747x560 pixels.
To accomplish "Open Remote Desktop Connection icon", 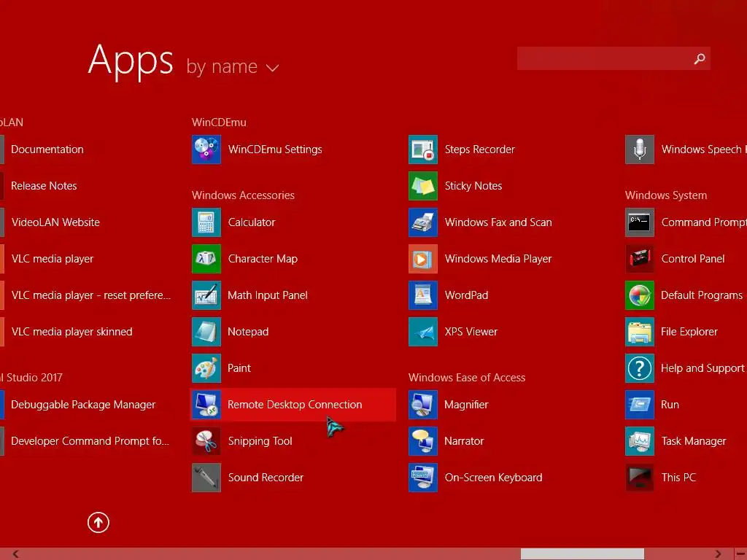I will point(206,405).
